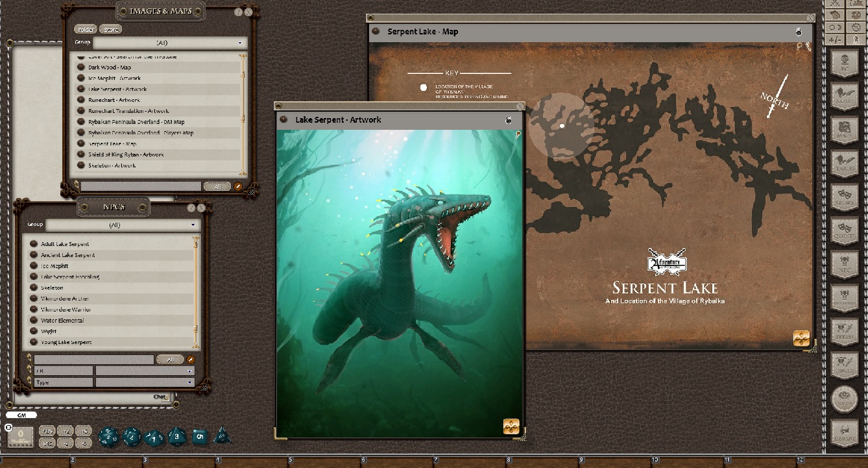This screenshot has height=468, width=868.
Task: Click the All filter button in Images & Maps
Action: (217, 186)
